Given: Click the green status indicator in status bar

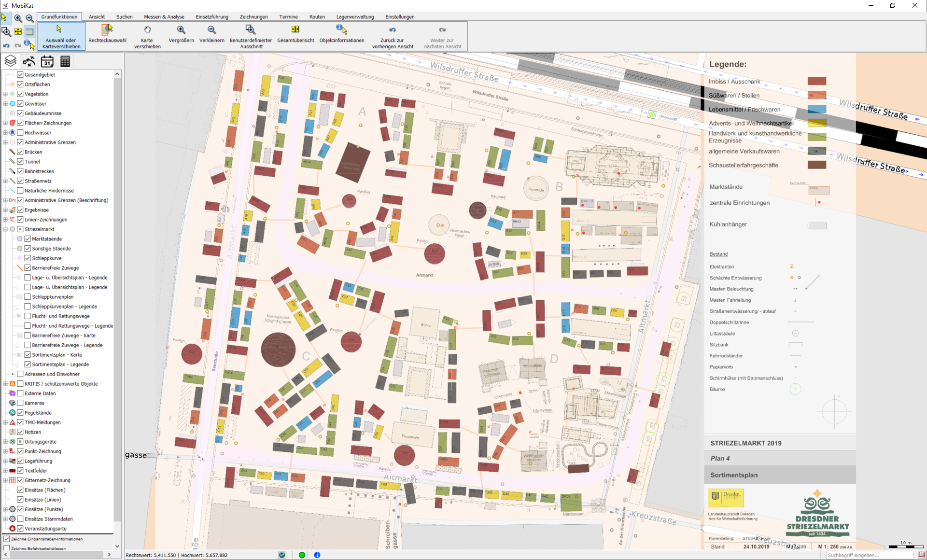Looking at the screenshot, I should [x=302, y=555].
